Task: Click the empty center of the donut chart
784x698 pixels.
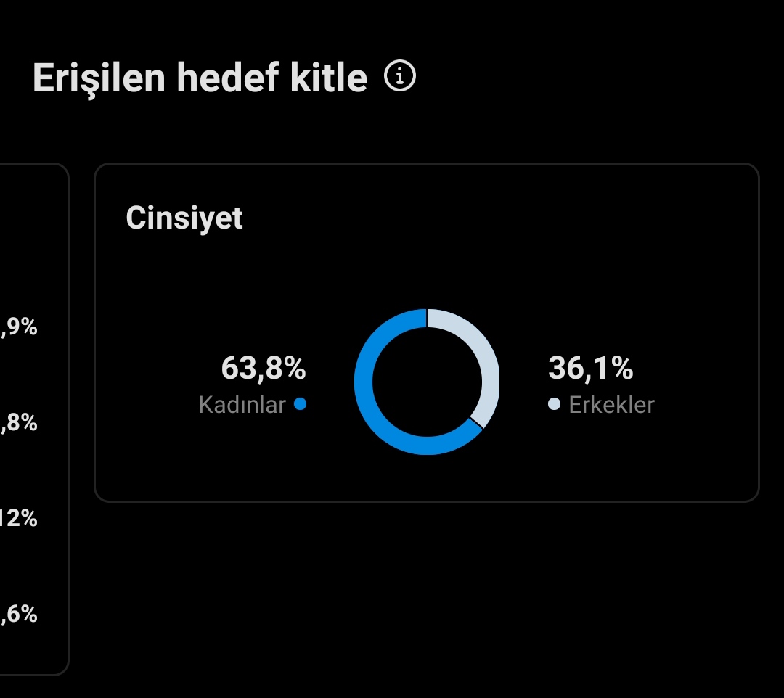Action: click(x=427, y=382)
